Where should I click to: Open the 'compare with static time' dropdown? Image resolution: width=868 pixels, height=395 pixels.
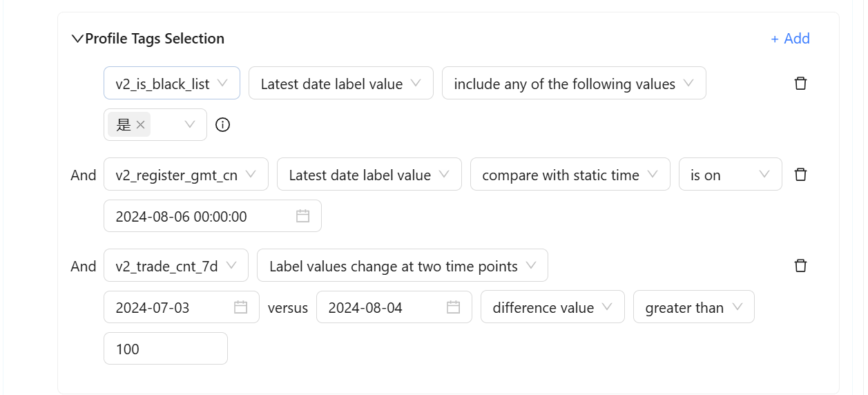570,175
